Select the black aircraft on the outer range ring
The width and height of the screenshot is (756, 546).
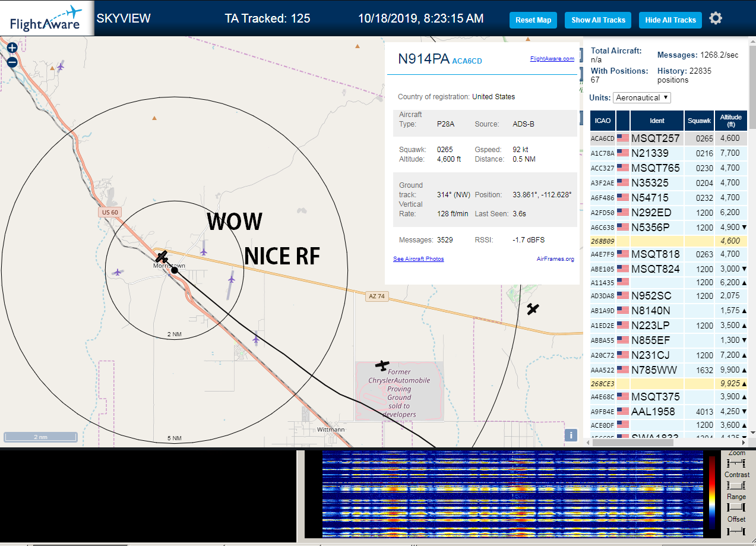533,309
